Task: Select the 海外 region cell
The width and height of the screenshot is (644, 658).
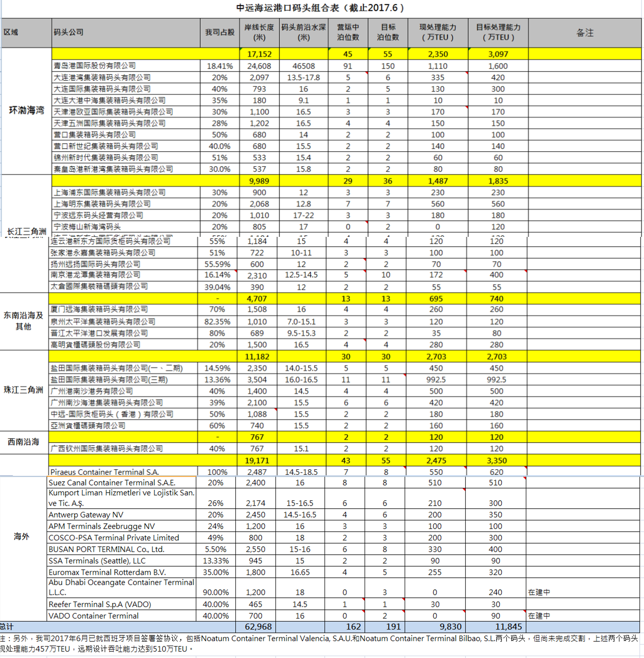Action: (x=22, y=536)
